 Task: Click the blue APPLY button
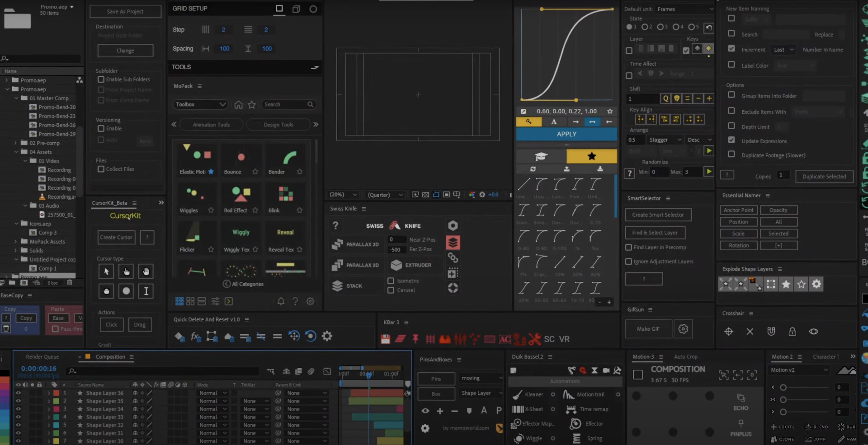coord(566,134)
